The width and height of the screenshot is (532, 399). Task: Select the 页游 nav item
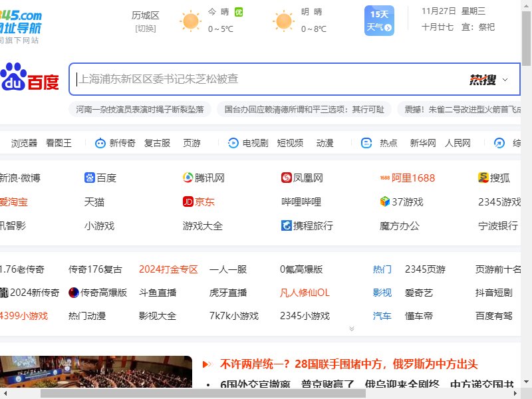pos(192,143)
